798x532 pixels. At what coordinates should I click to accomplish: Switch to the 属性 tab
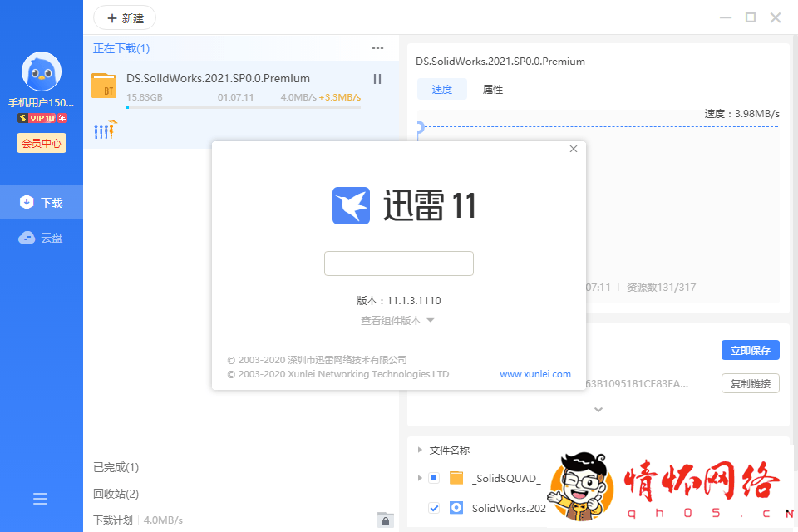(x=493, y=90)
